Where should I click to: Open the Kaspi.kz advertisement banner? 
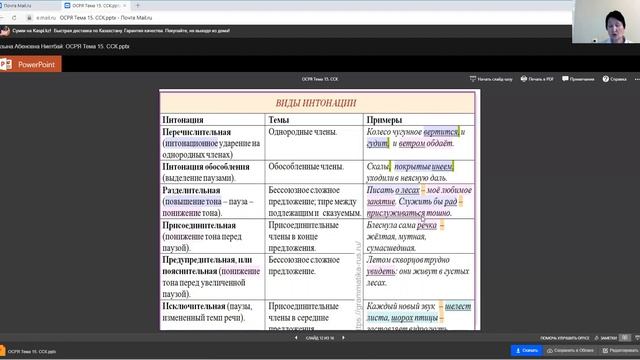click(x=121, y=31)
